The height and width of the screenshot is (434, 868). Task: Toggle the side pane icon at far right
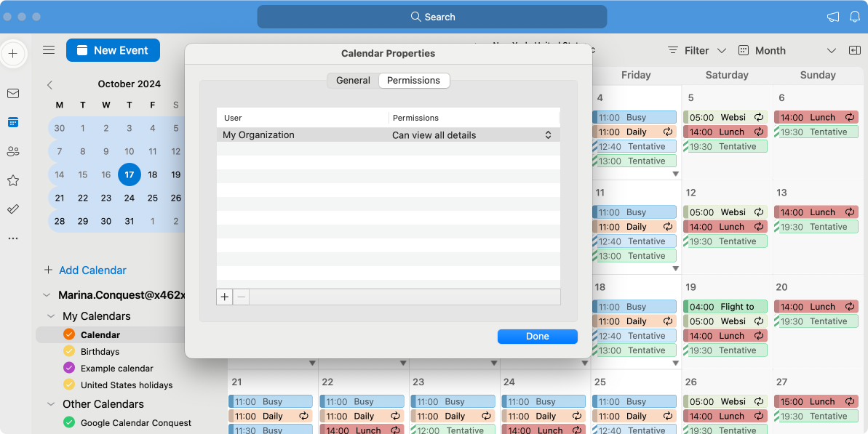pyautogui.click(x=854, y=50)
